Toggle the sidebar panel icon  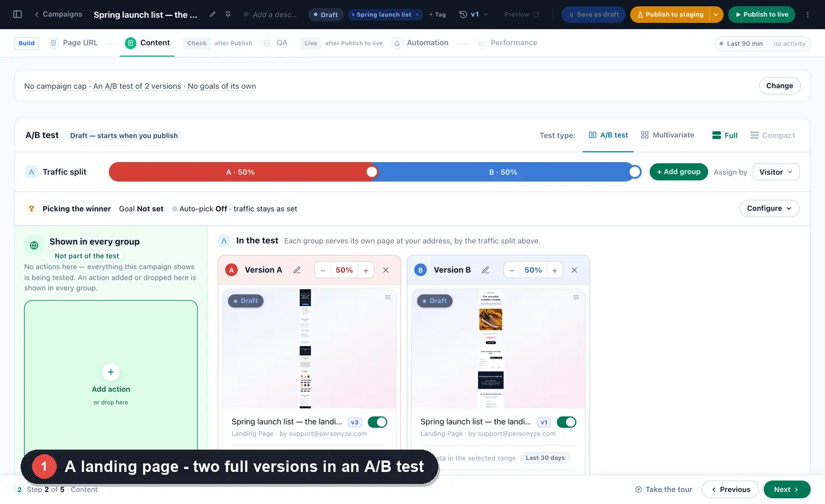click(x=17, y=14)
